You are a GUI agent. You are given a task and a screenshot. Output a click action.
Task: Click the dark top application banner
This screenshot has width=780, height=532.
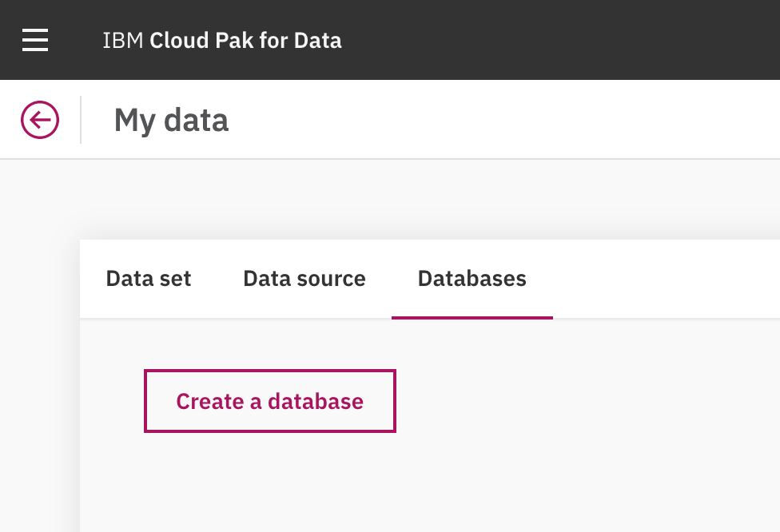[559, 40]
